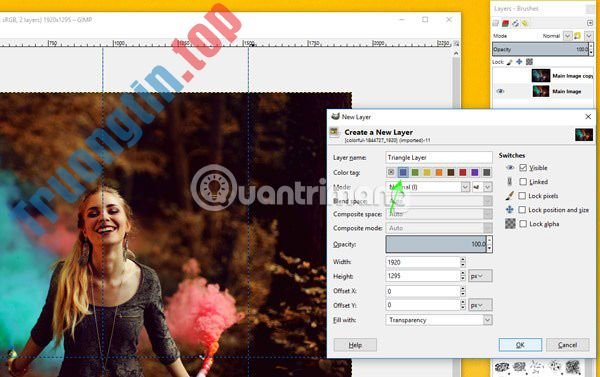Screen dimensions: 600x377
Task: Enable the Lock alpha checkbox
Action: [x=523, y=224]
